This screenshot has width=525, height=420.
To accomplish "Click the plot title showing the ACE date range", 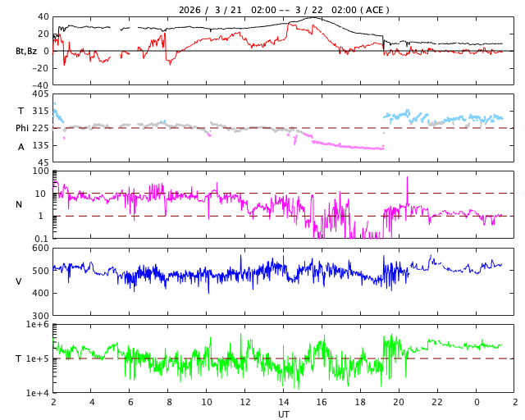I will pyautogui.click(x=284, y=9).
